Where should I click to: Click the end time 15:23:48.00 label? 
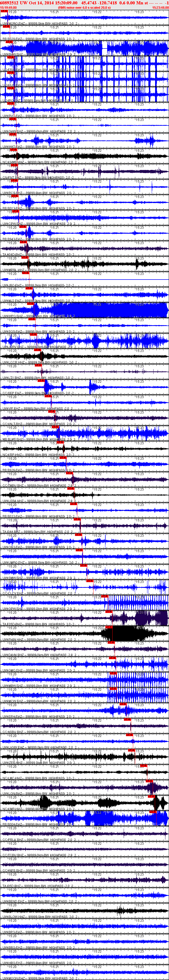coord(160,7)
